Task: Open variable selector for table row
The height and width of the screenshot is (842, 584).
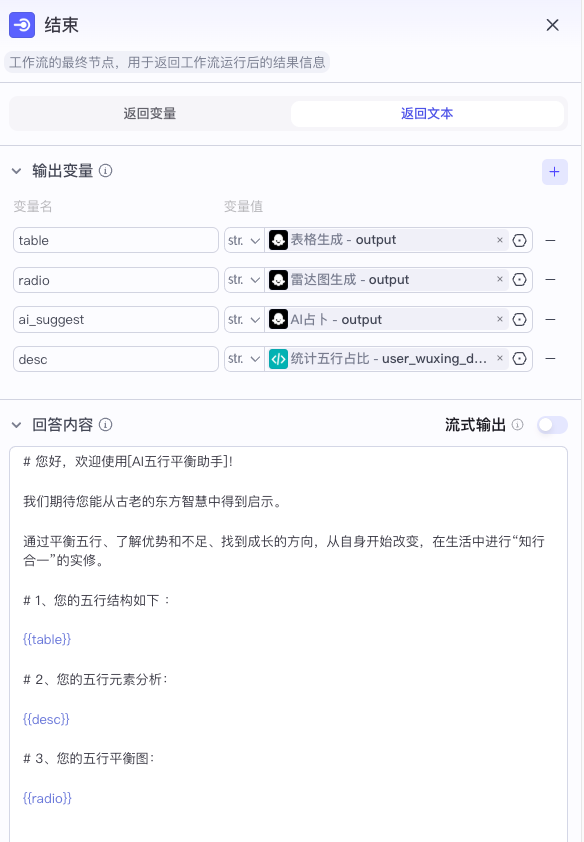Action: pos(520,240)
